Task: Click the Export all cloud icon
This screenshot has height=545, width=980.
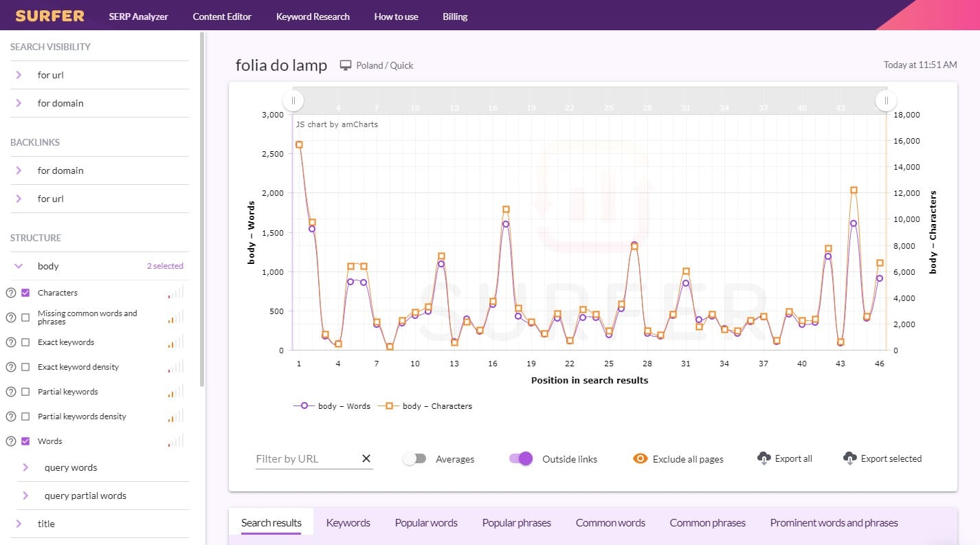Action: [764, 458]
